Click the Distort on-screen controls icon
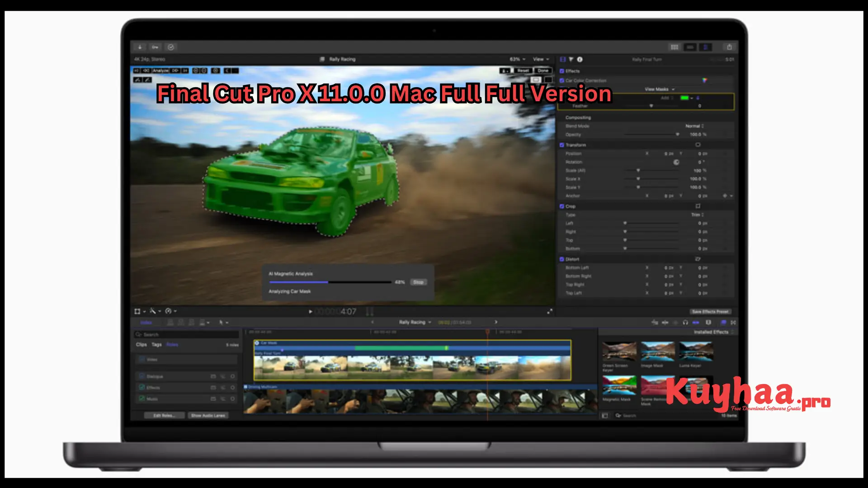The image size is (868, 488). click(x=698, y=259)
